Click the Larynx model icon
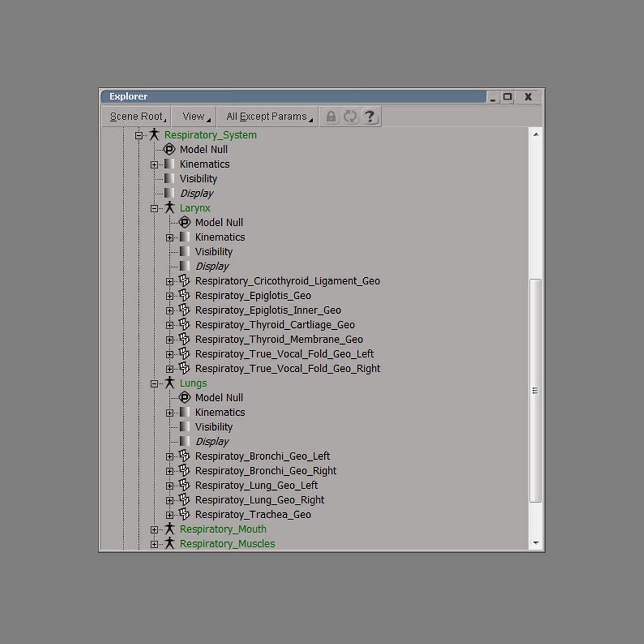The image size is (644, 644). coord(169,208)
